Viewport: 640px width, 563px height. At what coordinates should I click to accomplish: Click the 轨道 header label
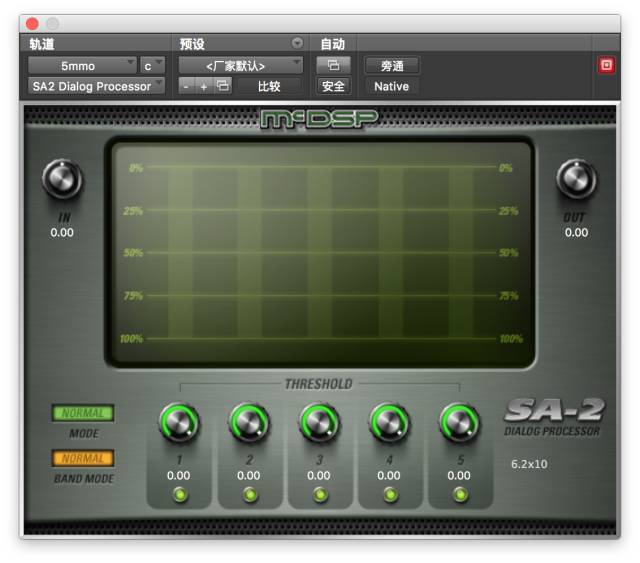[x=42, y=43]
